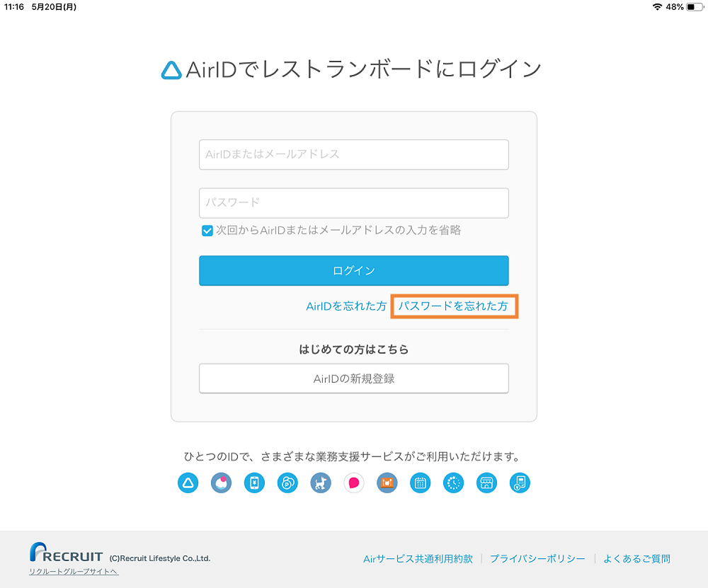Open Airサービス共通利用約款 footer link
This screenshot has height=588, width=708.
tap(418, 559)
